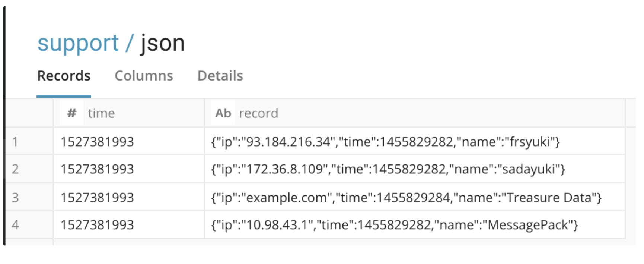Screen dimensions: 644x264
Task: Open the Columns tab
Action: point(144,76)
